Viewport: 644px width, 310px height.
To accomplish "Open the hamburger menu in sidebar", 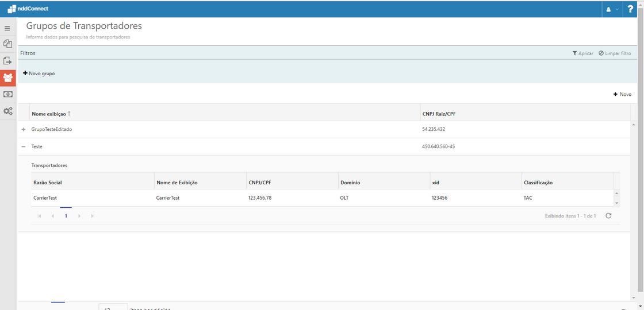I will point(7,28).
